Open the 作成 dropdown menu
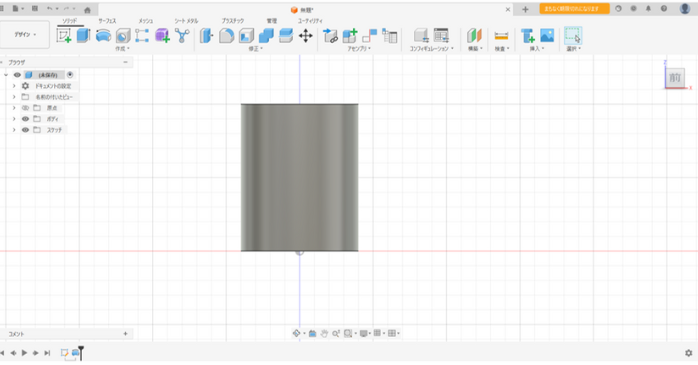 122,49
